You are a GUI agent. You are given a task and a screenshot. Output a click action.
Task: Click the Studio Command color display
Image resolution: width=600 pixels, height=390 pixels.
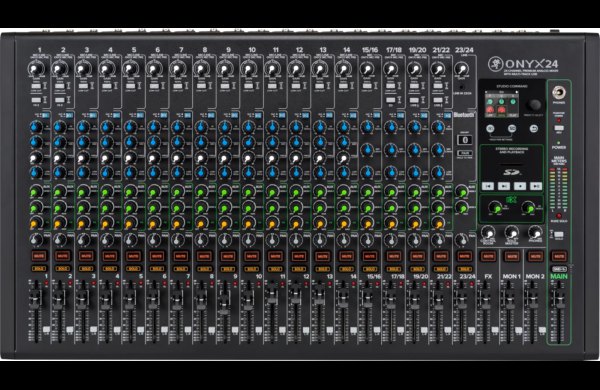pyautogui.click(x=502, y=104)
